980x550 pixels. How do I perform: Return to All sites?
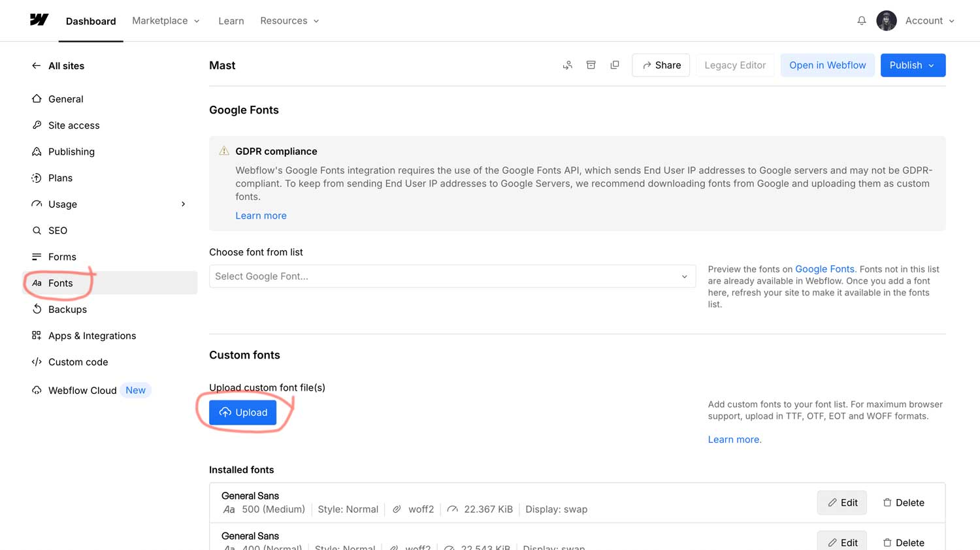pos(66,66)
